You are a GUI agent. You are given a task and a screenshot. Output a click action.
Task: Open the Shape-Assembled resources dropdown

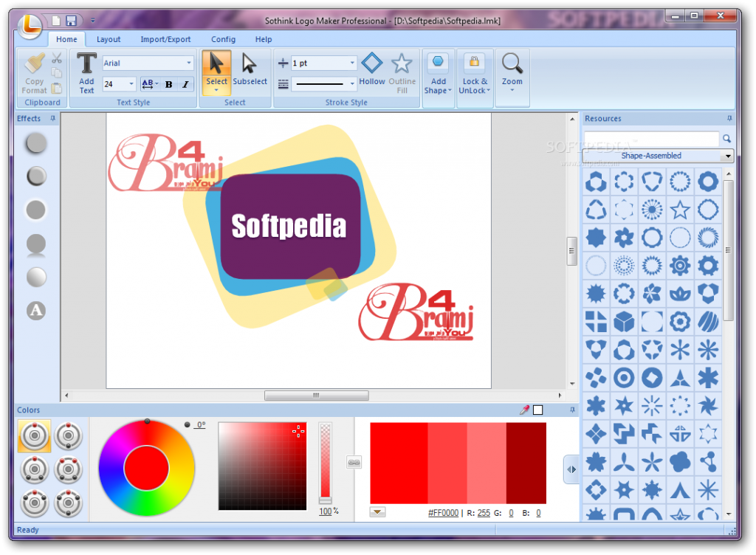[728, 156]
